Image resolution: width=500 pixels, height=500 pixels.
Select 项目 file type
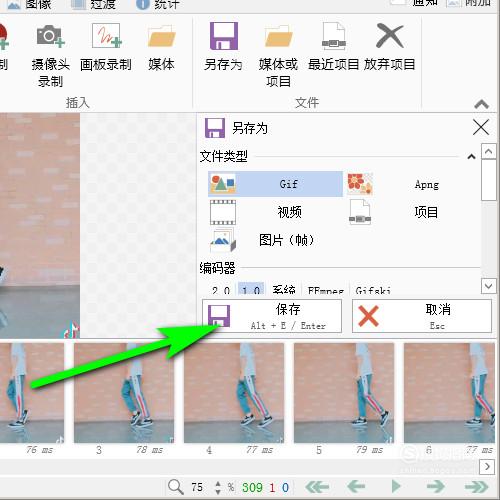pyautogui.click(x=413, y=212)
